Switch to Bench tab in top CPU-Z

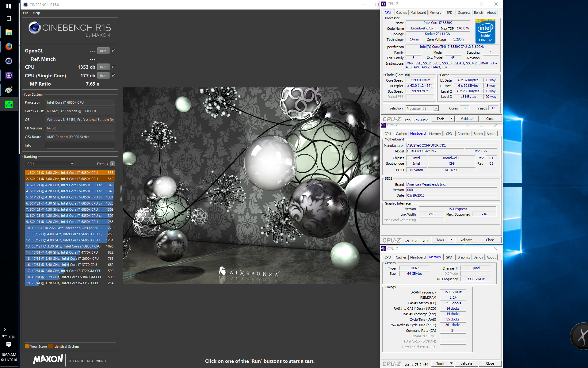coord(478,13)
